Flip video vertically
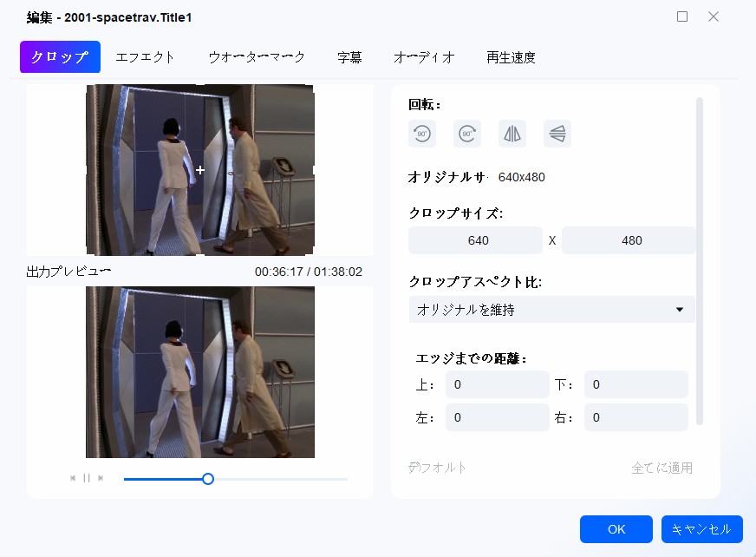The width and height of the screenshot is (756, 557). [x=557, y=134]
